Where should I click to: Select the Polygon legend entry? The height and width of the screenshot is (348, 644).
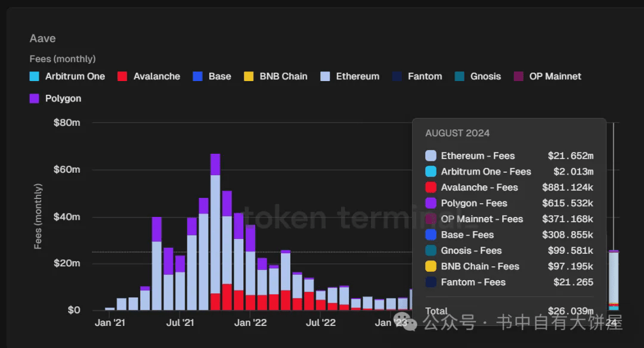55,98
